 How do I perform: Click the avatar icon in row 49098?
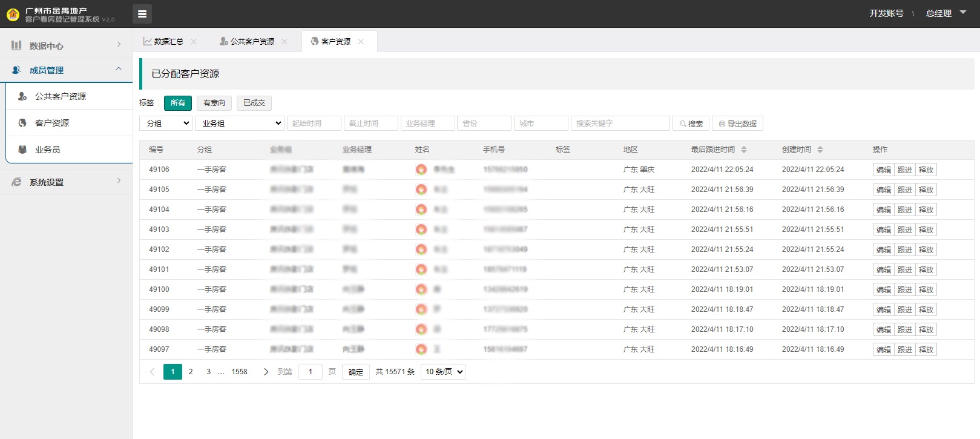click(x=421, y=329)
